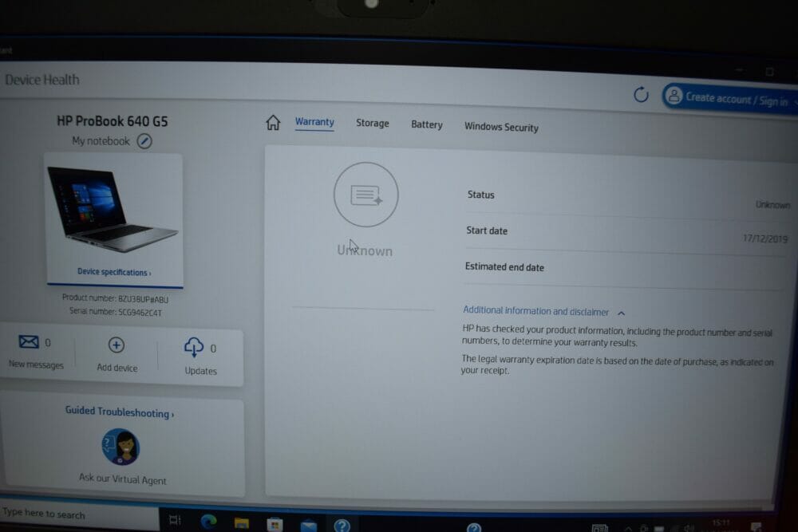Launch Microsoft Edge from the taskbar
The width and height of the screenshot is (798, 532).
(x=208, y=522)
